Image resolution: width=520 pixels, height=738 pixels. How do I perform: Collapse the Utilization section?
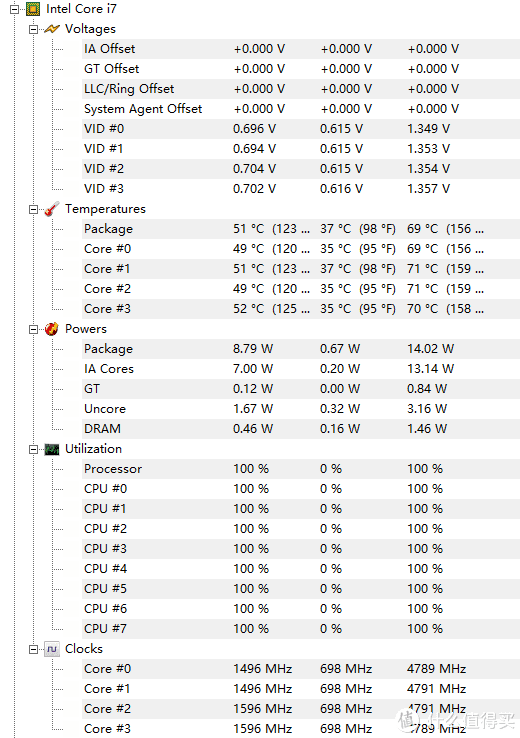[33, 449]
